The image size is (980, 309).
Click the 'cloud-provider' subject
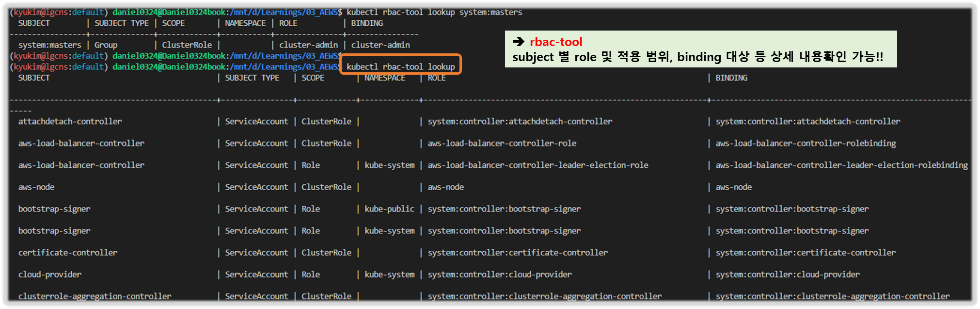click(x=50, y=274)
